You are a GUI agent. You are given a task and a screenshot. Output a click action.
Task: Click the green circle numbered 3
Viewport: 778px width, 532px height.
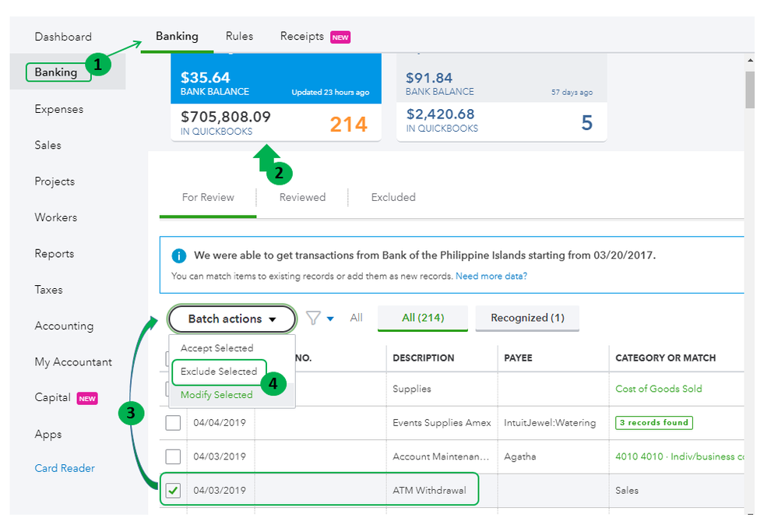coord(132,414)
